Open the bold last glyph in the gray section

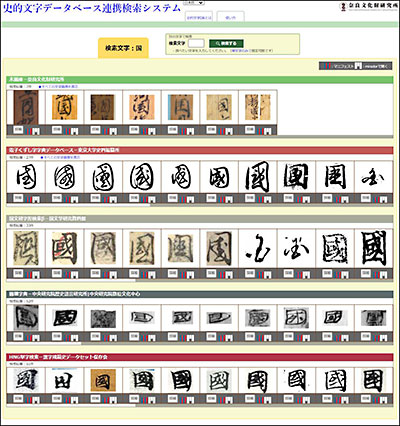(374, 248)
